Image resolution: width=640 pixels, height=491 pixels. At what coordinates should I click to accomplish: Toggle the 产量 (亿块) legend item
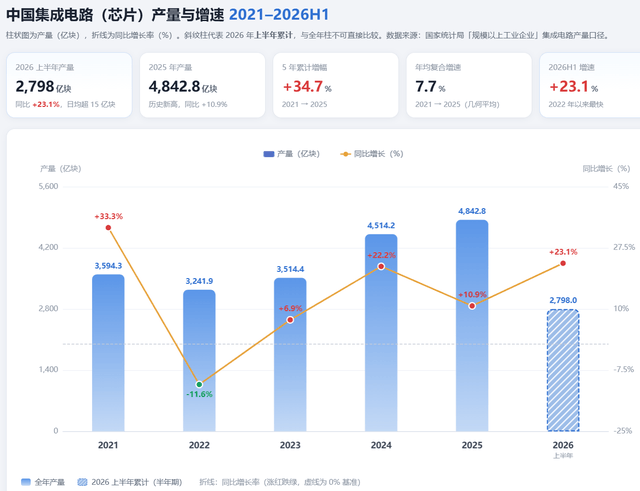coord(291,154)
